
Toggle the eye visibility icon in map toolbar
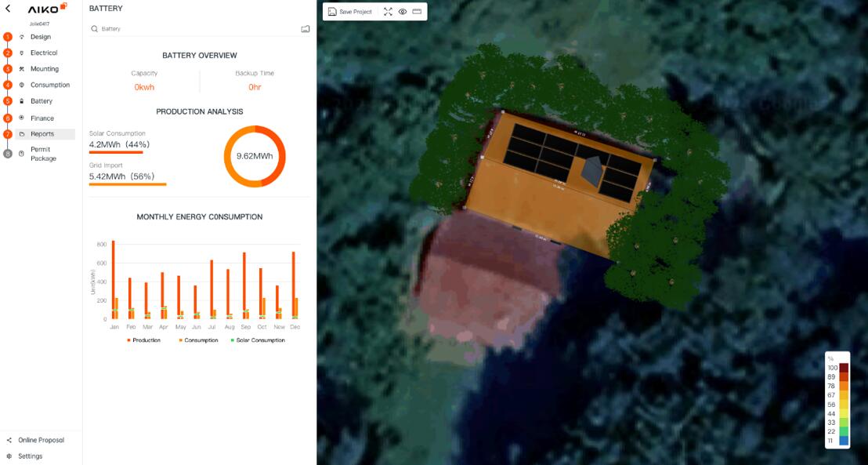tap(403, 12)
